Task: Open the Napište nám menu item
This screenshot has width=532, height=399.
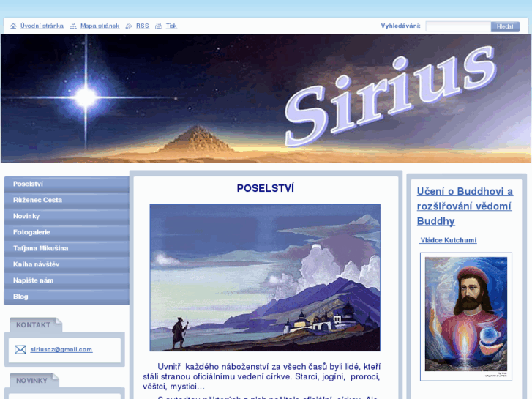Action: coord(67,281)
